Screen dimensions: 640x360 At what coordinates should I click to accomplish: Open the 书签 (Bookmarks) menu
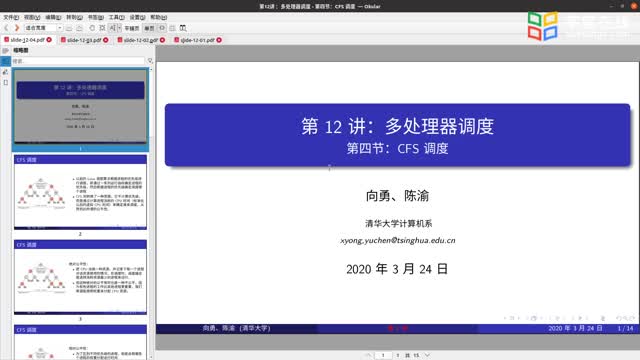[96, 17]
